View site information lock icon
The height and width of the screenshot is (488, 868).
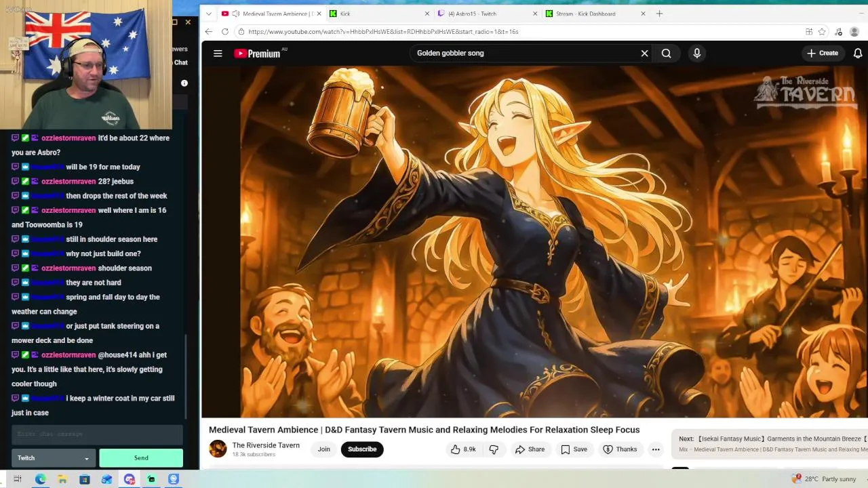[241, 31]
